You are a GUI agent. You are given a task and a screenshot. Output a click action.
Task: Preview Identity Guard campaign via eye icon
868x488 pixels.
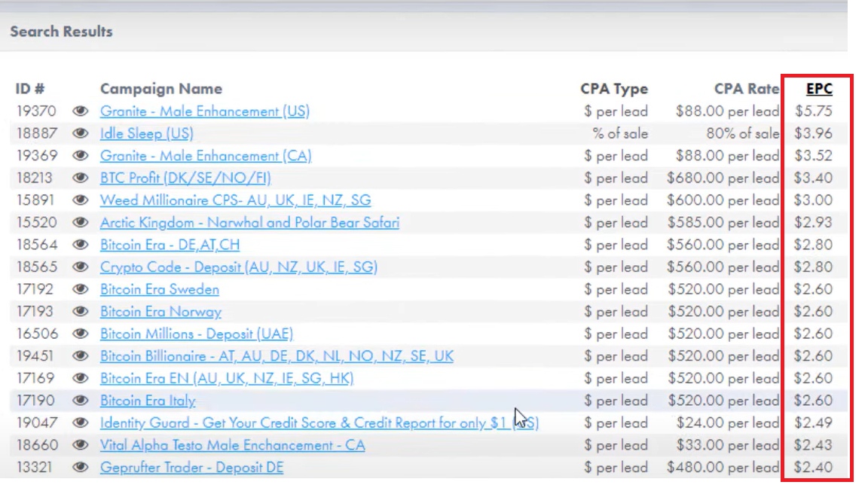click(81, 422)
